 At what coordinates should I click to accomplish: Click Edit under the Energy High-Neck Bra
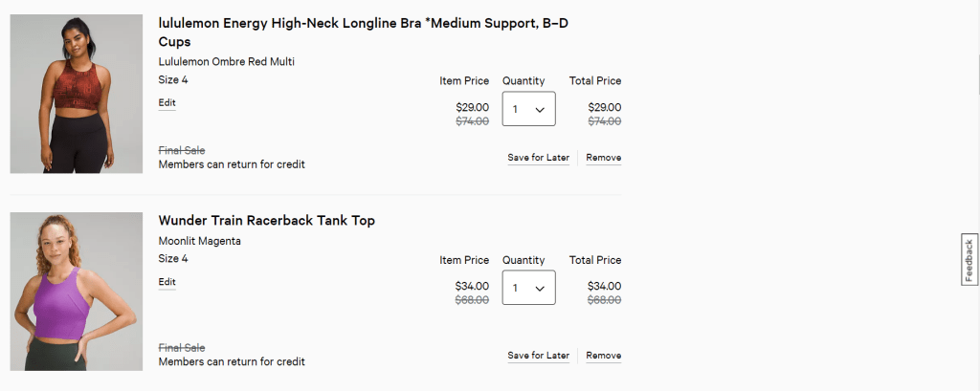click(x=167, y=103)
